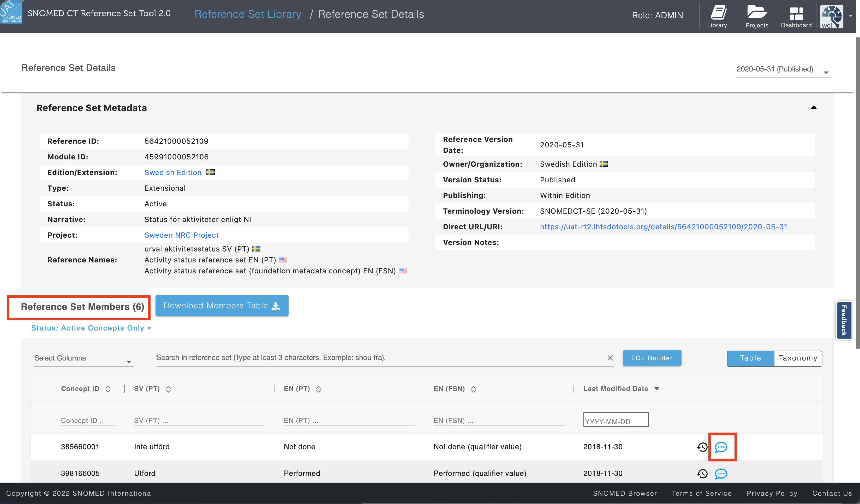
Task: Clear the reference set search field
Action: pos(610,358)
